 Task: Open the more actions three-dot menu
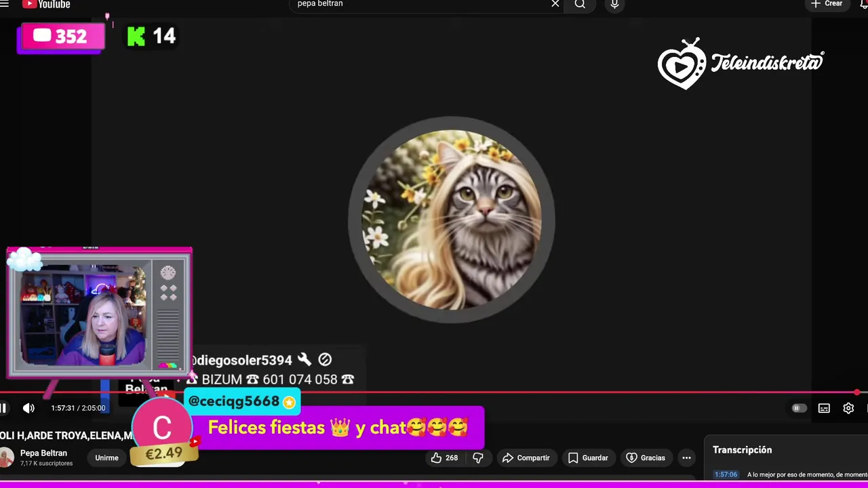point(686,458)
